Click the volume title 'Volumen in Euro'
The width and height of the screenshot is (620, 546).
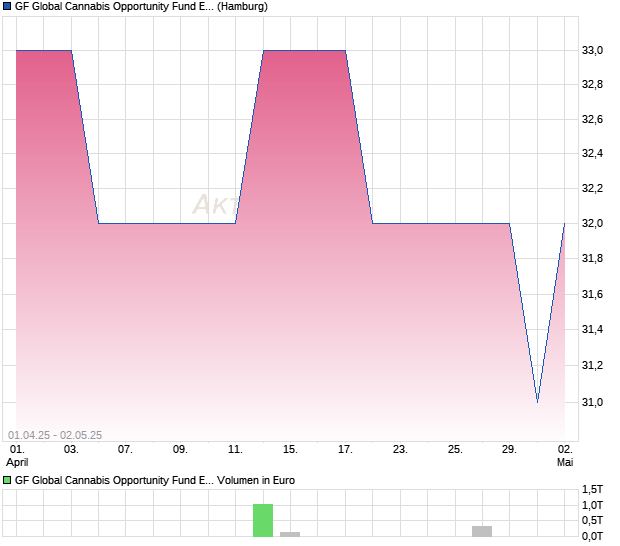[x=256, y=480]
